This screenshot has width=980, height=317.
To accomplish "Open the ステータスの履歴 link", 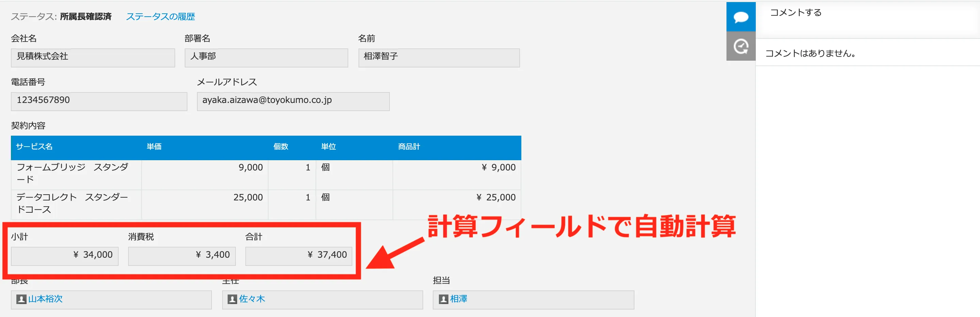I will 160,17.
